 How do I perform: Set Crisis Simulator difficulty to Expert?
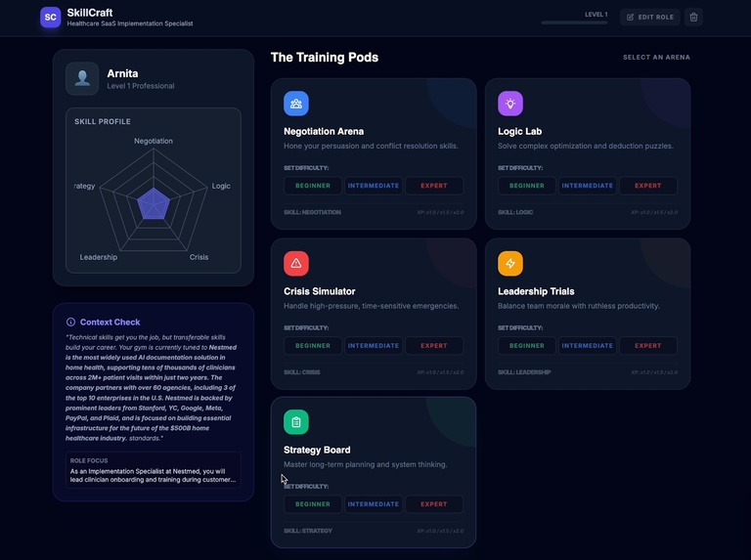click(x=434, y=346)
